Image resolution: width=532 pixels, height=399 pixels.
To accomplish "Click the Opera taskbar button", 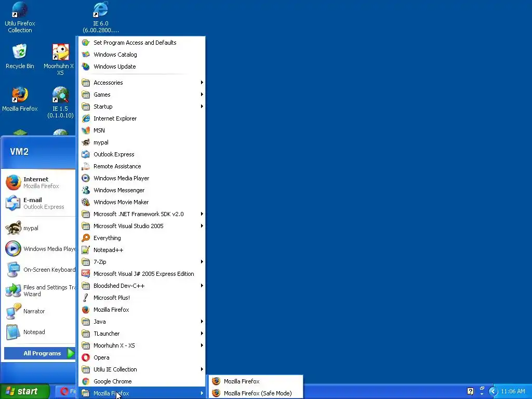I will point(66,391).
